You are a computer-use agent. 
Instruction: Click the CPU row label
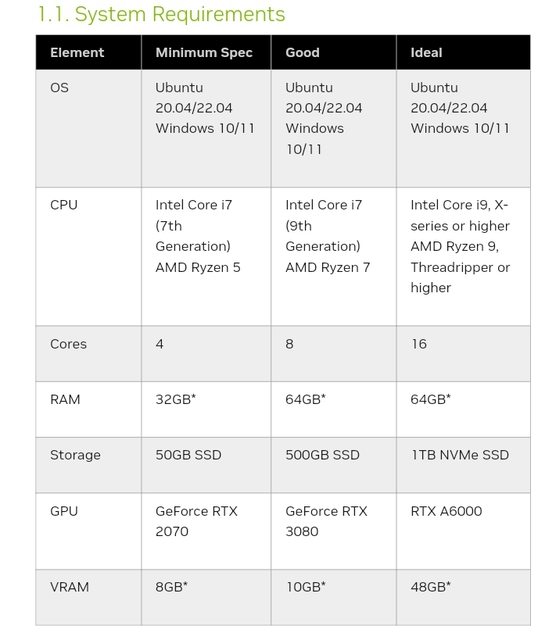point(64,205)
